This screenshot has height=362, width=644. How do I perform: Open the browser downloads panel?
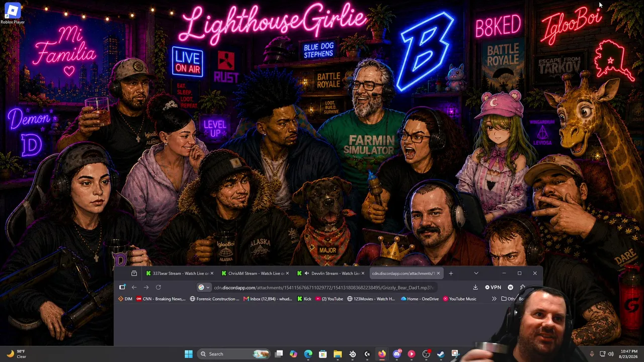[475, 287]
